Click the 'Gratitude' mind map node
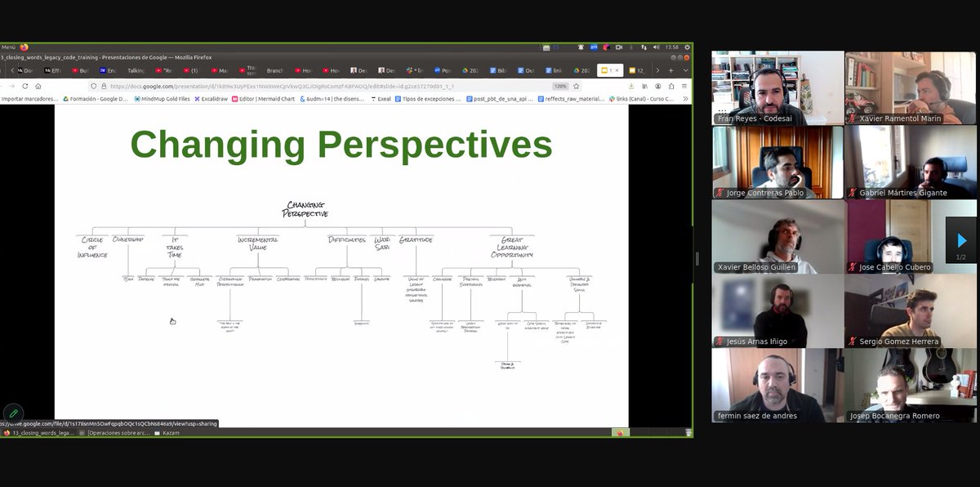 416,239
